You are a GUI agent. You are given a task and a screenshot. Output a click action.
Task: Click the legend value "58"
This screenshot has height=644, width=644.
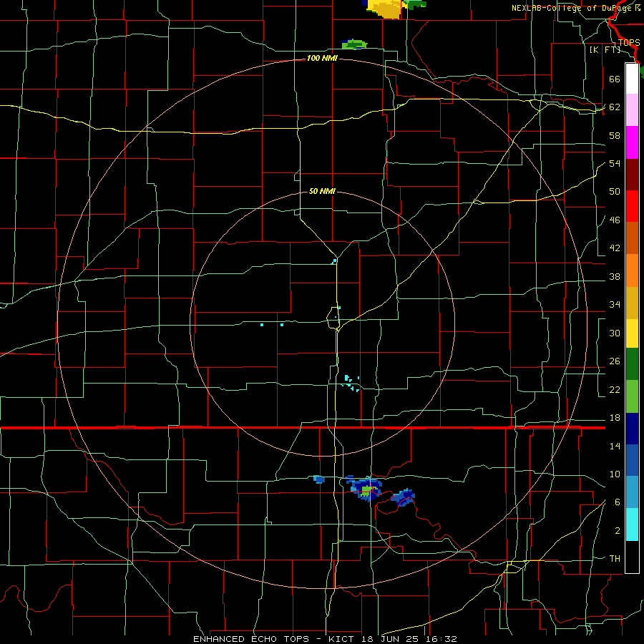click(615, 135)
